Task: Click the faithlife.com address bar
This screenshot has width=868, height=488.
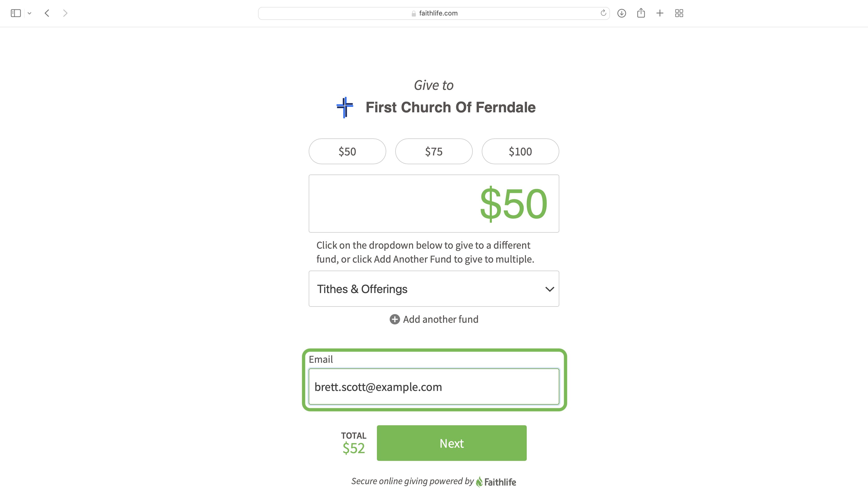Action: click(434, 13)
